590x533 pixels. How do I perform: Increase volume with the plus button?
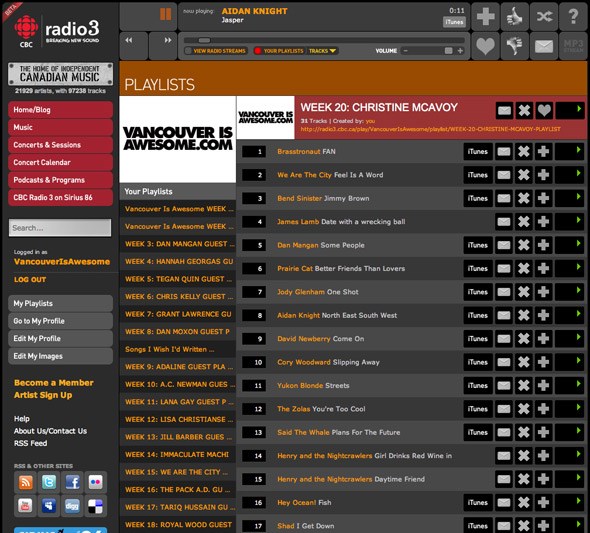pos(460,51)
